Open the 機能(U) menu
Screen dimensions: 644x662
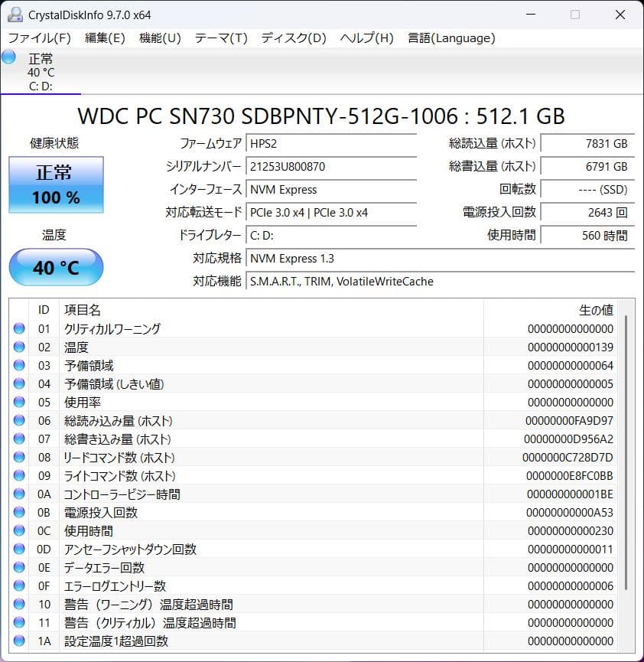(x=160, y=38)
